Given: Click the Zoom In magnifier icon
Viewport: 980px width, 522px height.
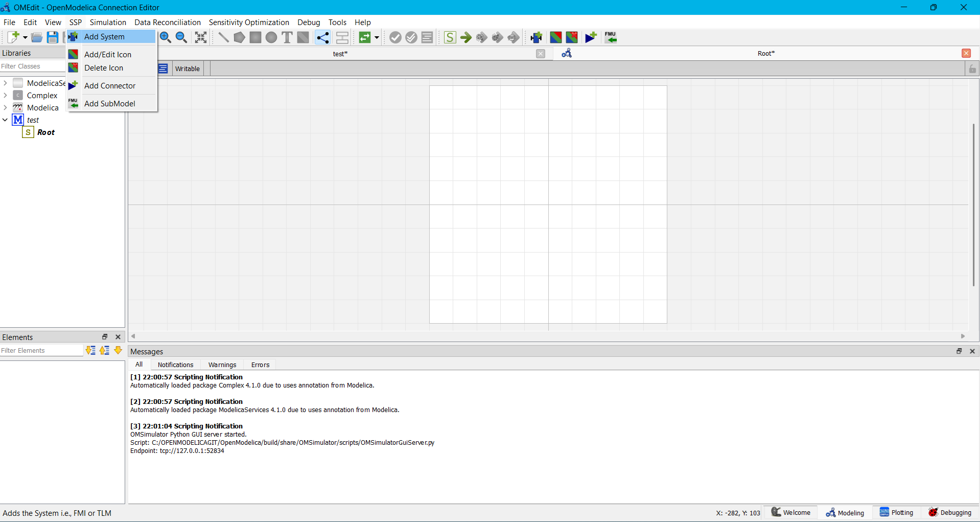Looking at the screenshot, I should click(x=165, y=37).
